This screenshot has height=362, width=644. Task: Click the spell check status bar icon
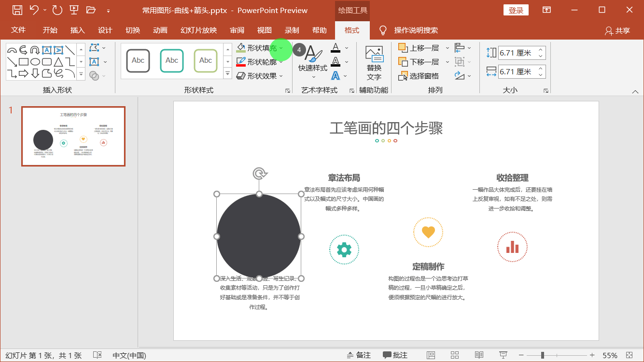pos(97,355)
